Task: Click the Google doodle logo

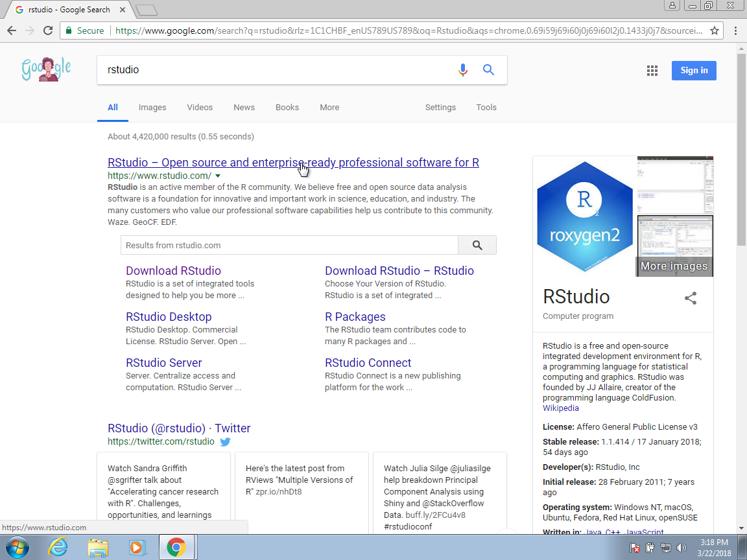Action: click(46, 69)
